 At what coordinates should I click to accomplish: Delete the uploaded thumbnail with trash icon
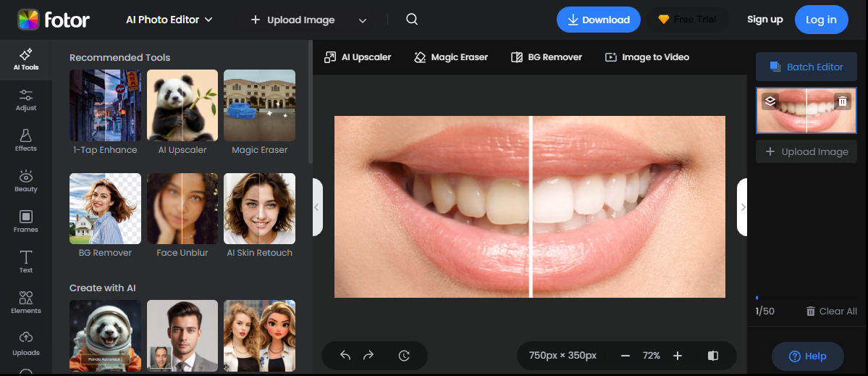tap(842, 101)
